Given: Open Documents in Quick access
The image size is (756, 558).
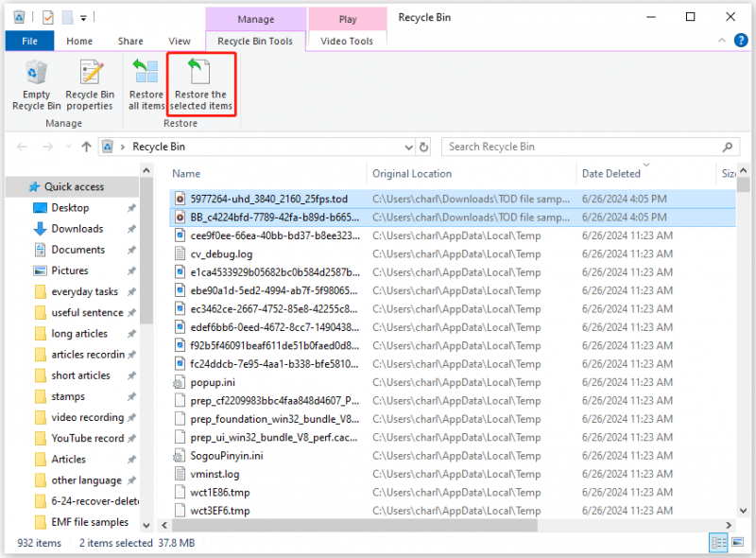Looking at the screenshot, I should point(77,250).
